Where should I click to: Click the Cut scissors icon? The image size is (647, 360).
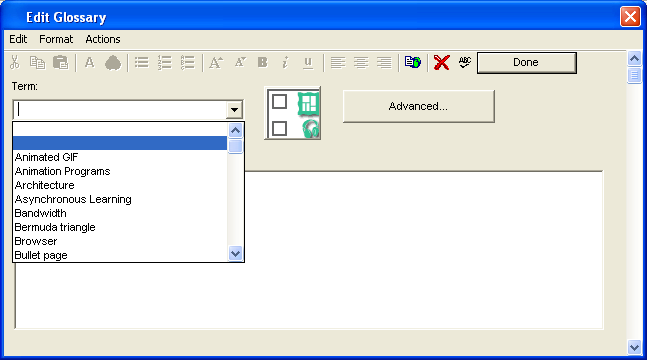pyautogui.click(x=15, y=62)
